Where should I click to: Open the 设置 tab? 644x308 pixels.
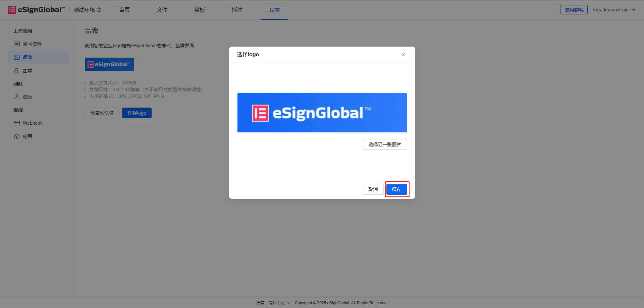point(275,10)
